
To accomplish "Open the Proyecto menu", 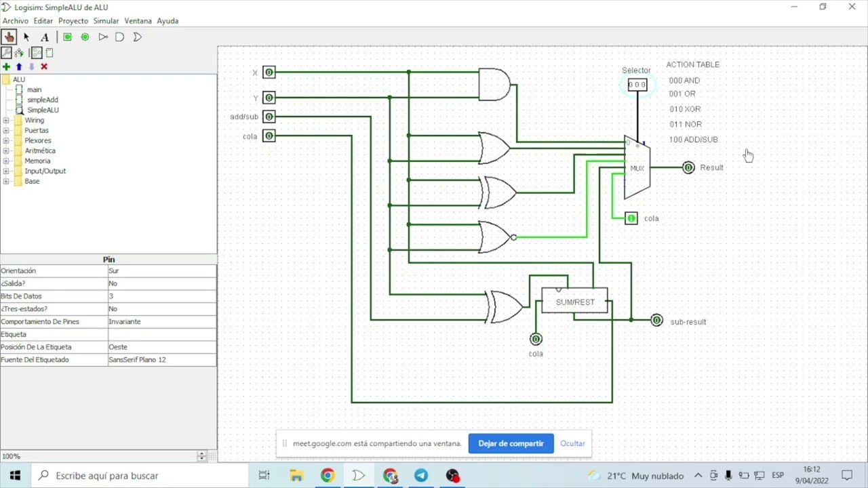I will click(73, 21).
